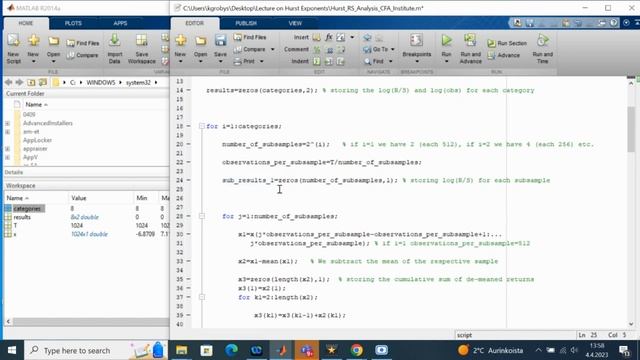Set breakpoint at line 14 dash
The image size is (640, 360).
189,90
